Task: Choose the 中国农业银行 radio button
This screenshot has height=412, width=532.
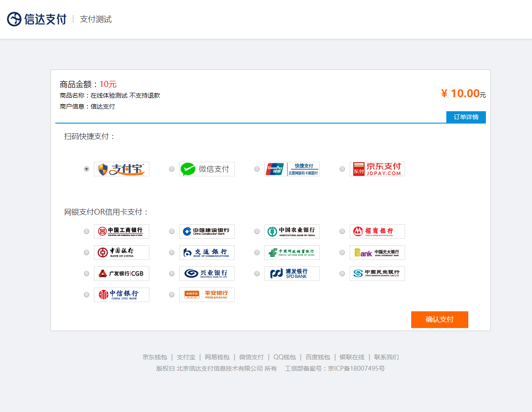Action: point(257,231)
